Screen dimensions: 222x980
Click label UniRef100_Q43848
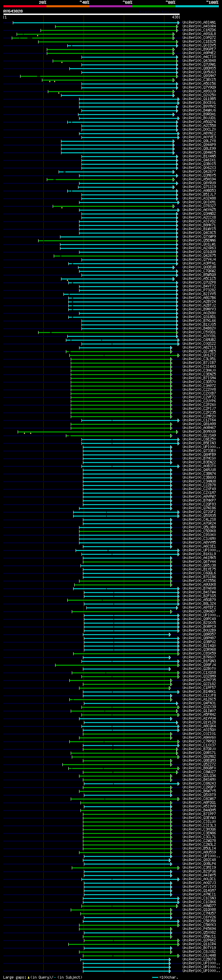click(x=199, y=60)
